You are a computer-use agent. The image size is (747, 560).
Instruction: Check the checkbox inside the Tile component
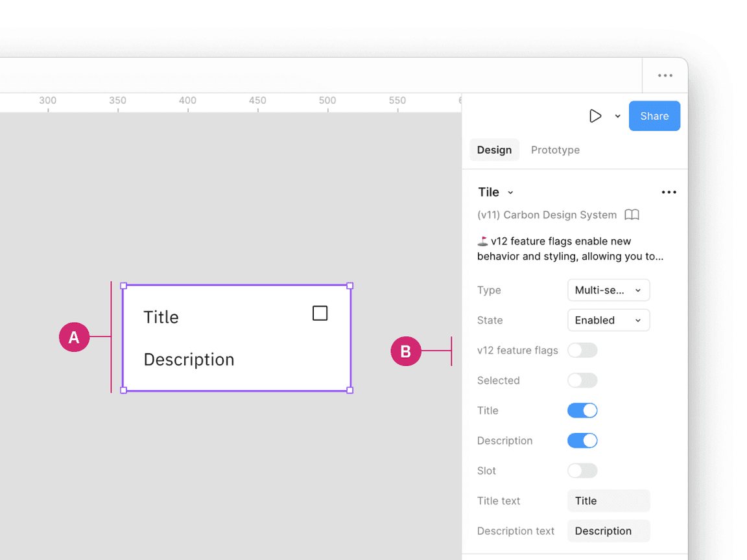click(320, 312)
